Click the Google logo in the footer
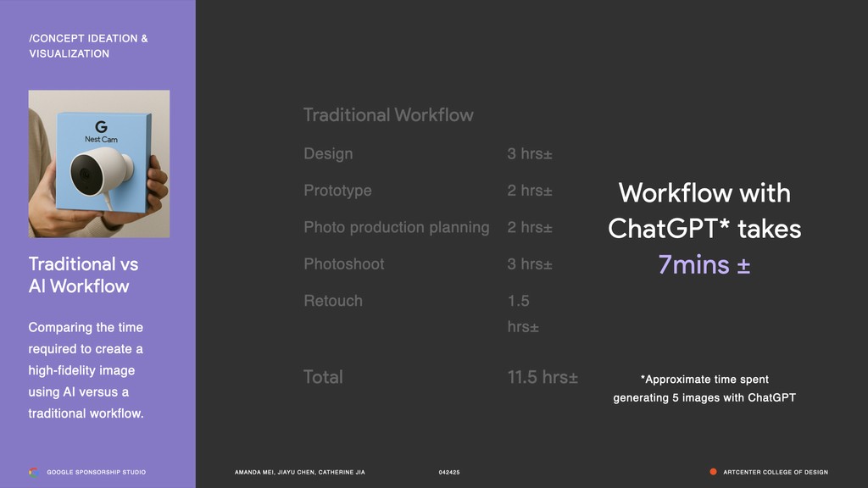Viewport: 868px width, 488px height. coord(33,472)
